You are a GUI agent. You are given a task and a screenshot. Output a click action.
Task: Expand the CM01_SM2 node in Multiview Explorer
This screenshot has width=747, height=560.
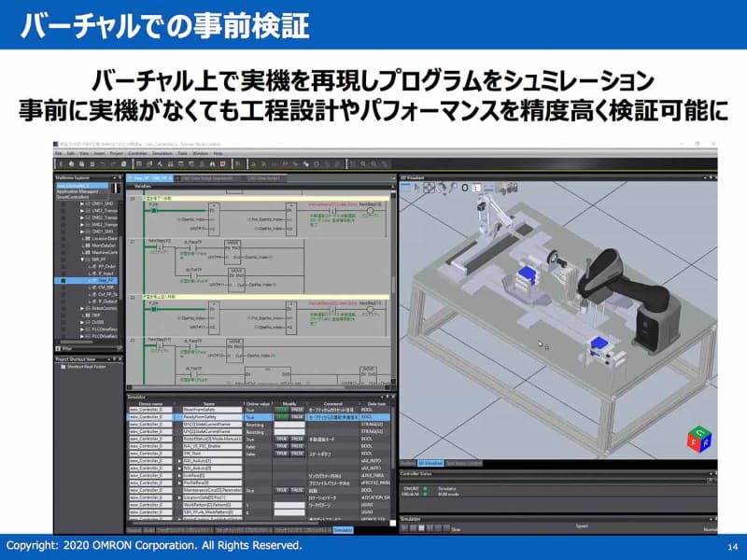(x=82, y=203)
